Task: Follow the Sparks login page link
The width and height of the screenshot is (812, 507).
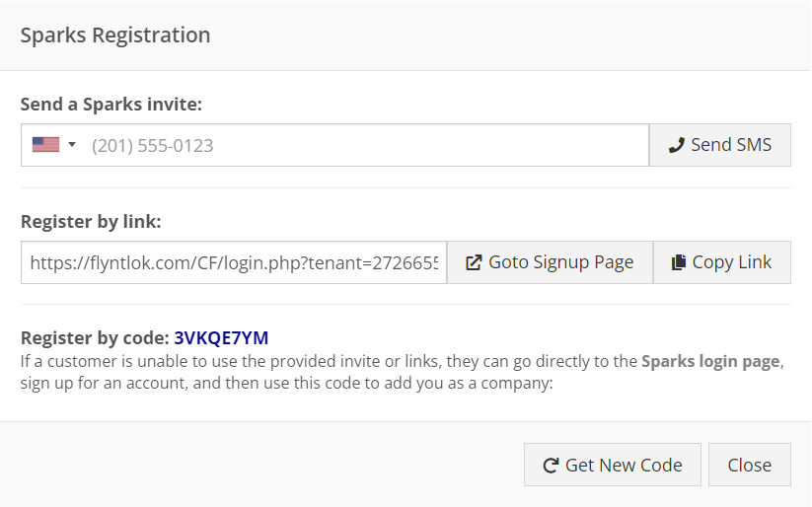Action: click(710, 361)
